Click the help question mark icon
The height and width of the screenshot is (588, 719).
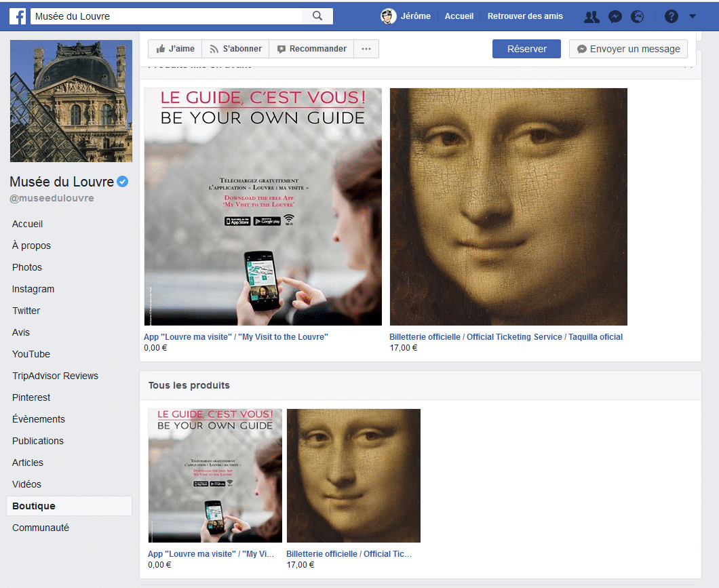click(672, 16)
